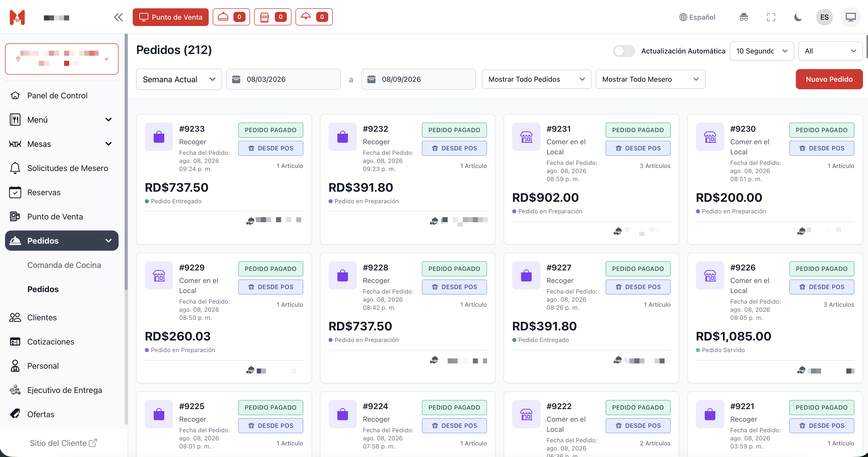Click total RD$1,085.00 on order #9226
The width and height of the screenshot is (868, 457).
(734, 336)
